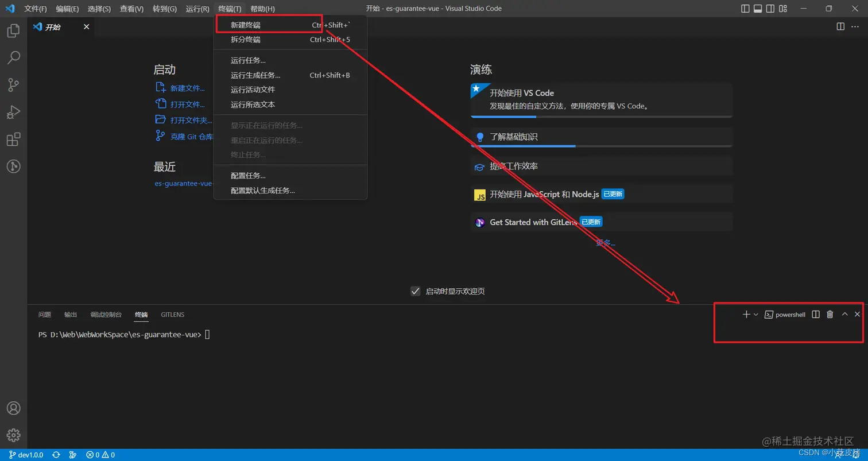
Task: Open the Explorer view in activity bar
Action: coord(13,30)
